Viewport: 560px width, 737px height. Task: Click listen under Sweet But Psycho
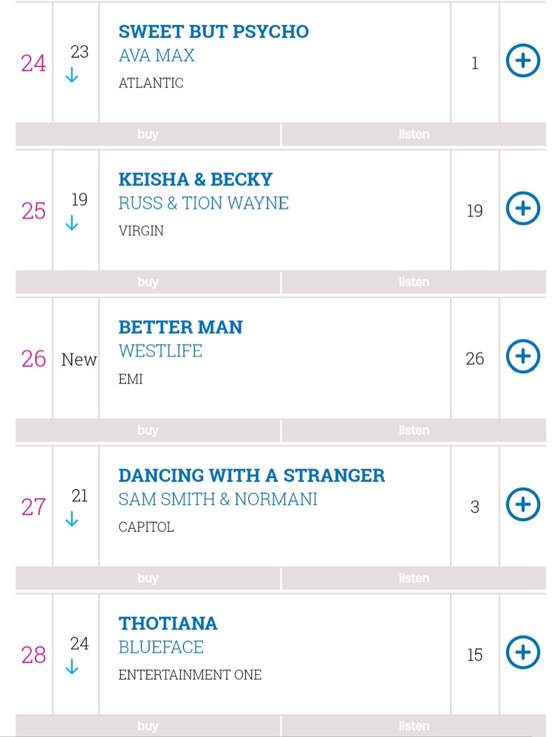pos(414,134)
